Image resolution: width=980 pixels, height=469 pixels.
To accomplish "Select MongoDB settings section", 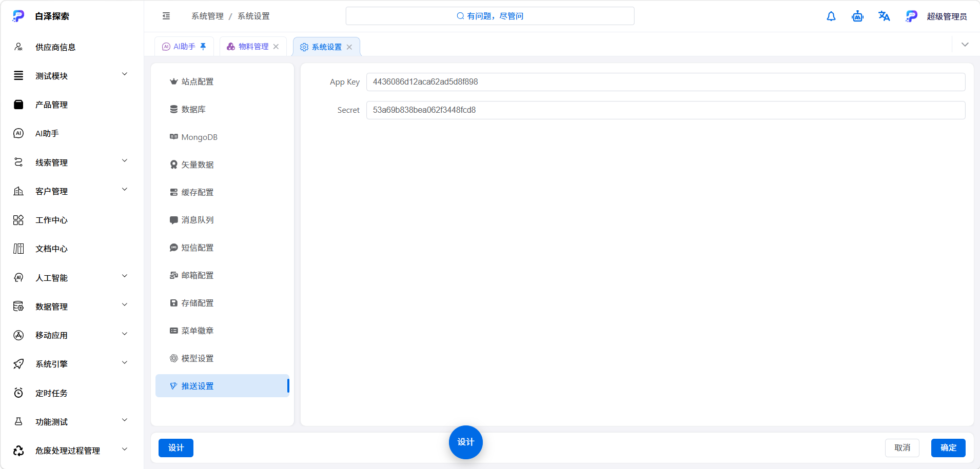I will pos(222,137).
